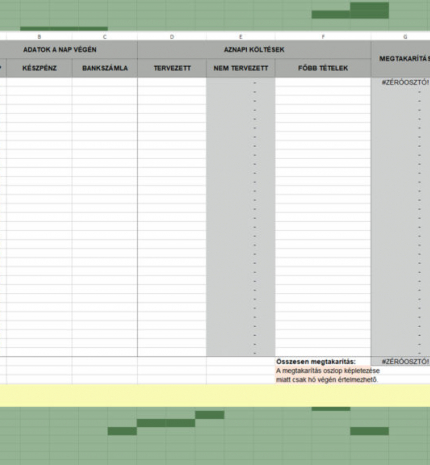Click the first empty cell under KÉSZPÉNZ

(39, 82)
